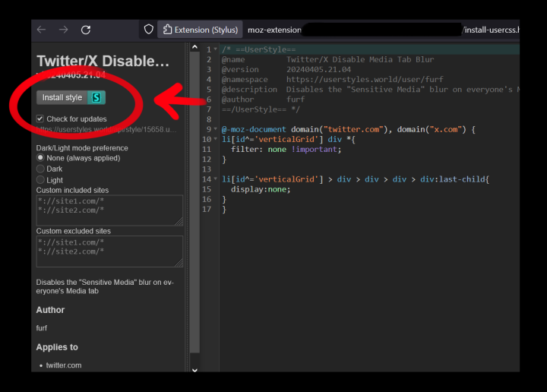The height and width of the screenshot is (392, 547).
Task: Click the Author heading
Action: [x=50, y=310]
